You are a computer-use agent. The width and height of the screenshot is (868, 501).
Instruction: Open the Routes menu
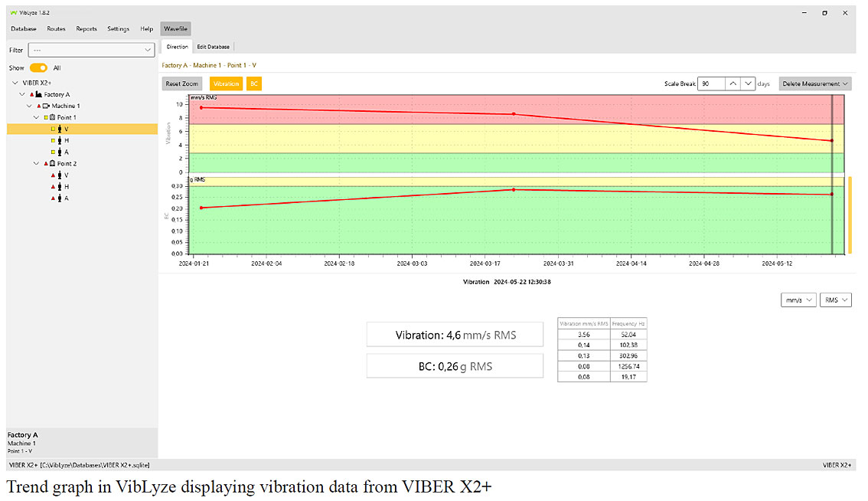(x=56, y=29)
